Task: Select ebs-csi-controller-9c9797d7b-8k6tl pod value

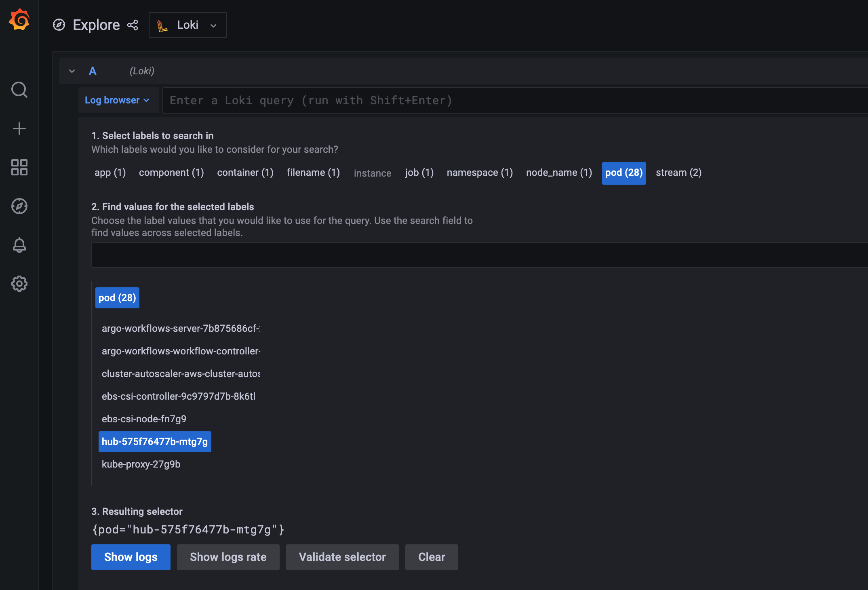Action: click(x=179, y=396)
